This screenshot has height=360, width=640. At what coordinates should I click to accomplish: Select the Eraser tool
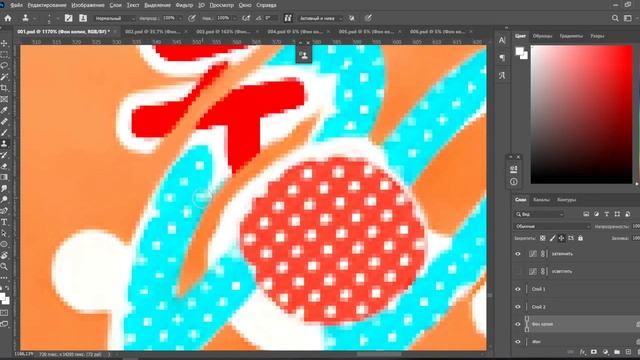(x=4, y=166)
